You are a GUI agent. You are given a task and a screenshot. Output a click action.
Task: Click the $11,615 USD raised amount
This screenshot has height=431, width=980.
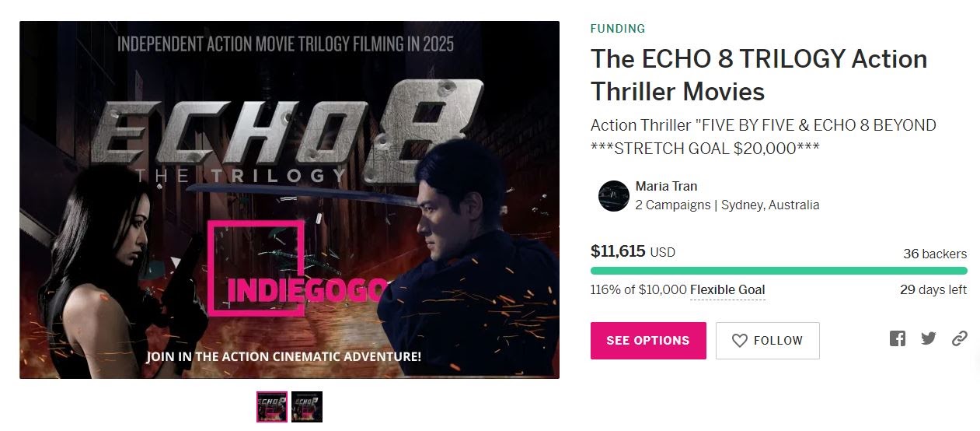[x=633, y=251]
